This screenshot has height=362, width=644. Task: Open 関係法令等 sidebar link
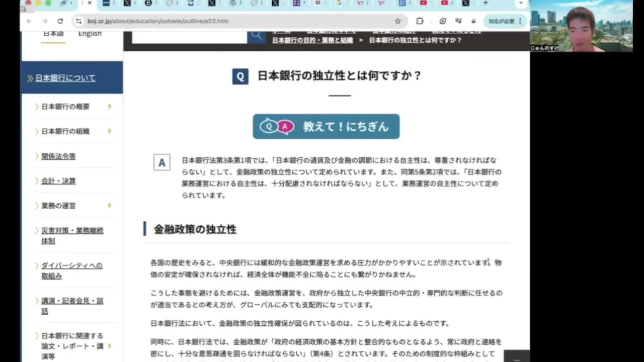[x=58, y=156]
